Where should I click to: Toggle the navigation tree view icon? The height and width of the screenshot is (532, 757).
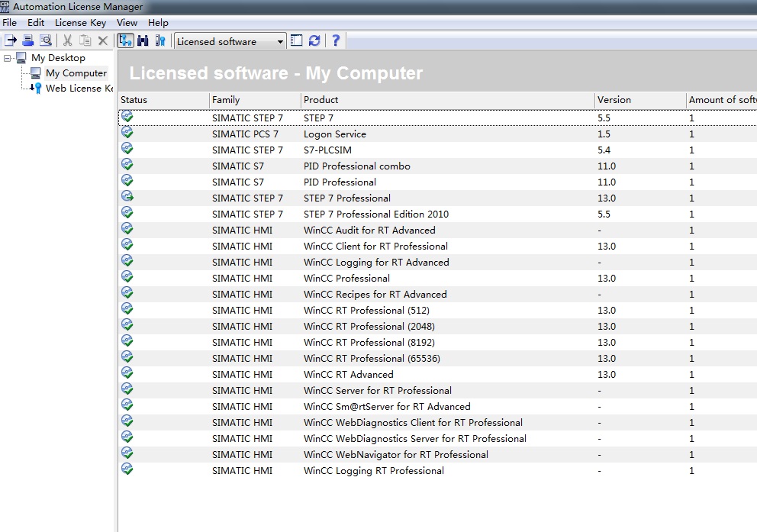tap(125, 40)
